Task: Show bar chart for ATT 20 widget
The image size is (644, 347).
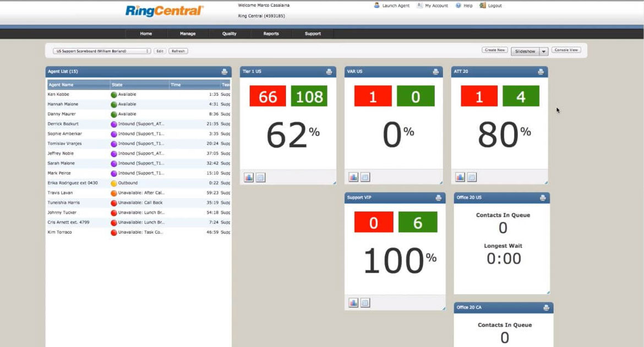Action: point(460,177)
